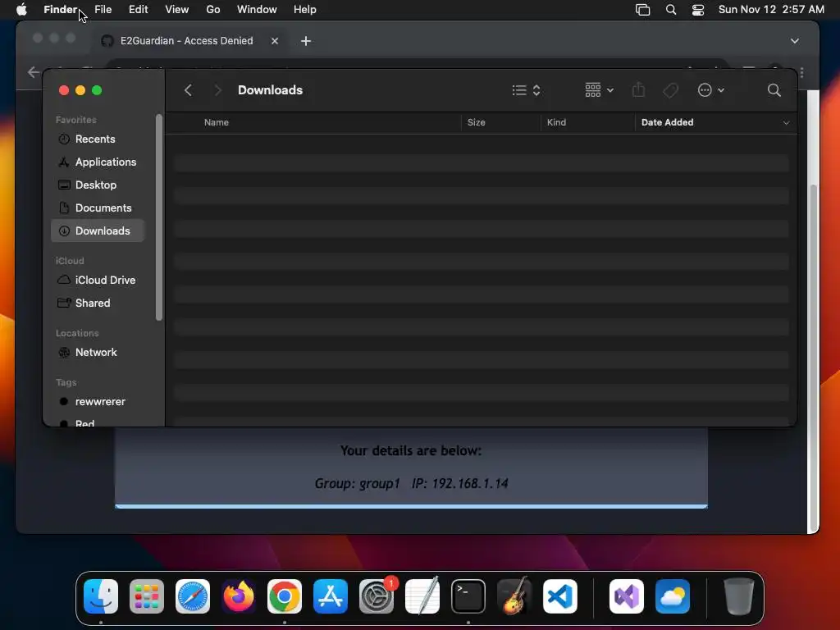
Task: Select Network under Locations
Action: (x=98, y=352)
